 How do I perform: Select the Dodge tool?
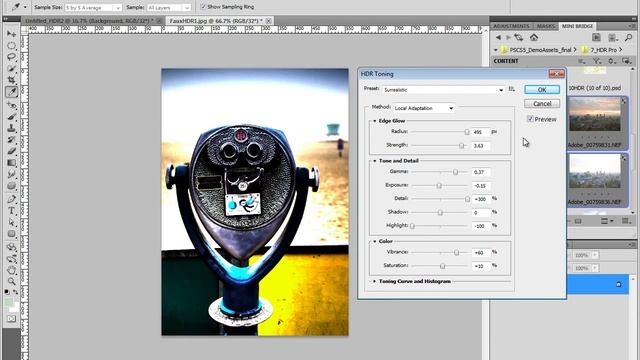[x=11, y=186]
